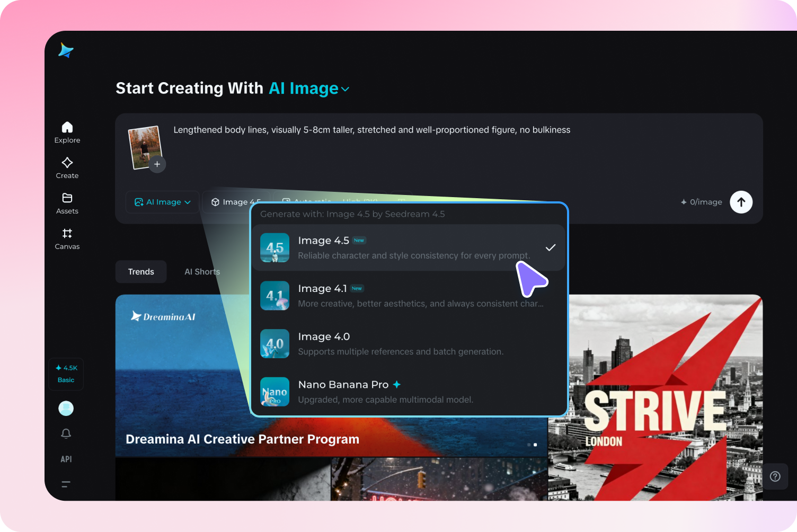Select the Image 4.1 model option
Image resolution: width=797 pixels, height=532 pixels.
tap(408, 296)
